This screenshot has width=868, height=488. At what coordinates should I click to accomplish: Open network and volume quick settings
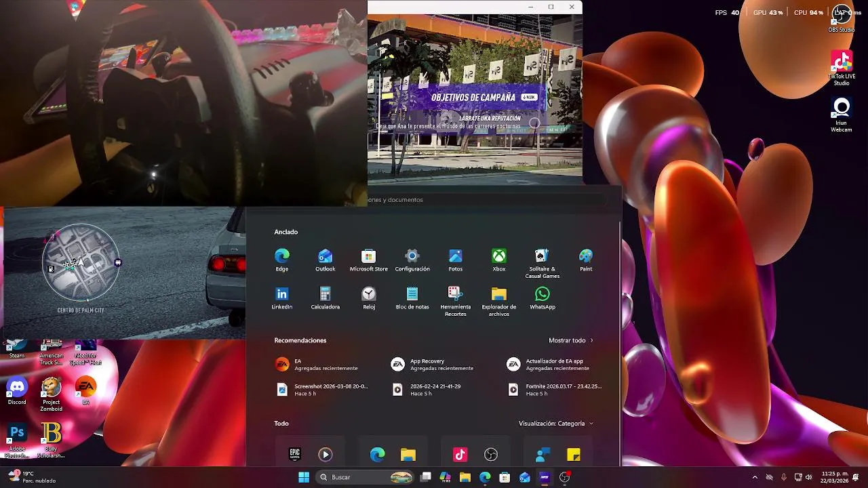(803, 477)
